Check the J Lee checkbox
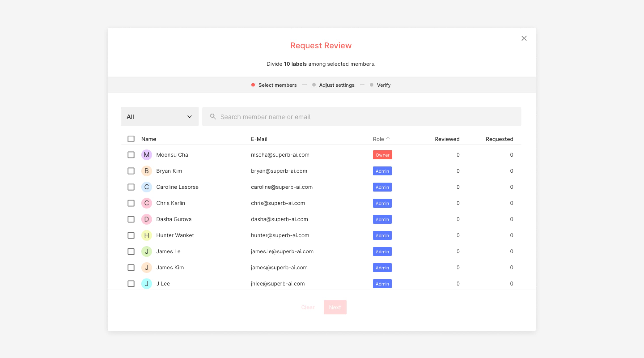The width and height of the screenshot is (644, 358). point(131,284)
